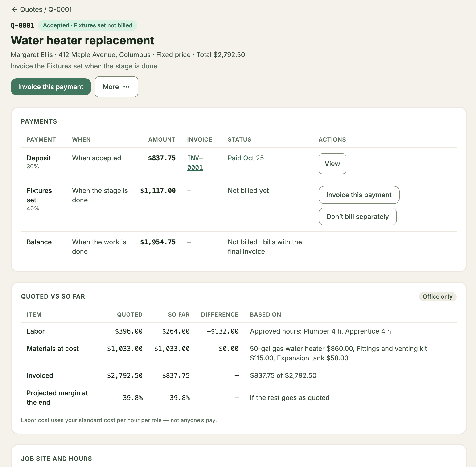Click the -$132.00 labor difference

(x=222, y=331)
